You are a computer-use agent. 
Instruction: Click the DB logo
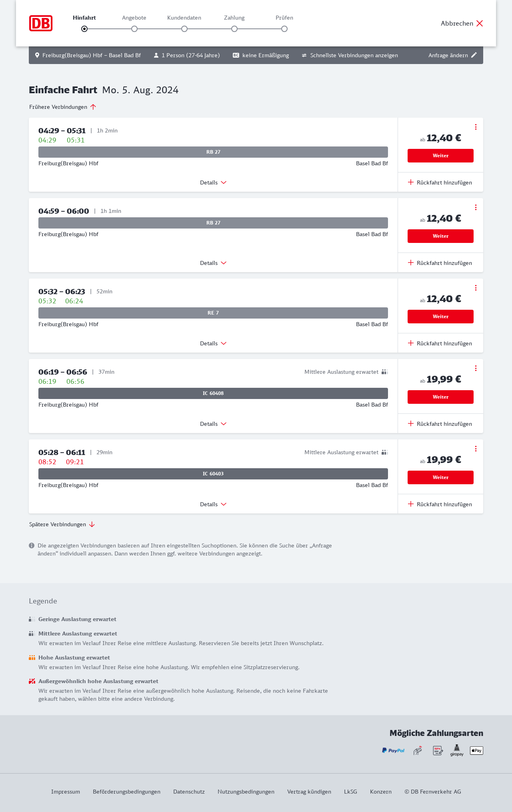coord(41,23)
